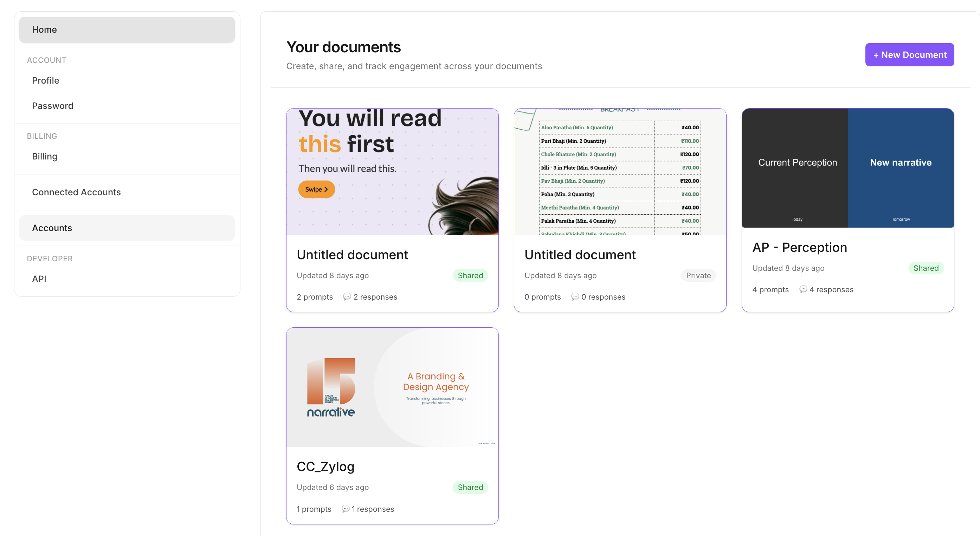
Task: Open Password settings page
Action: (x=52, y=106)
